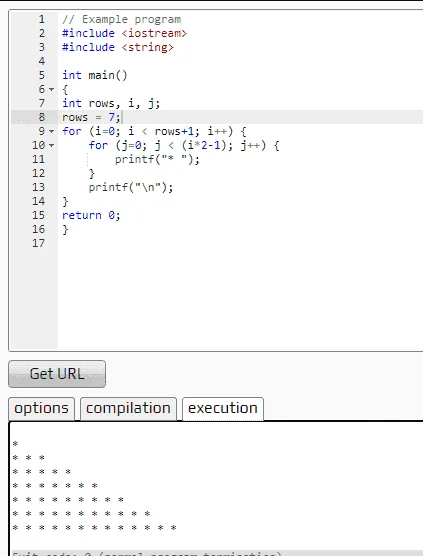Collapse the code fold at line 6

coord(52,89)
